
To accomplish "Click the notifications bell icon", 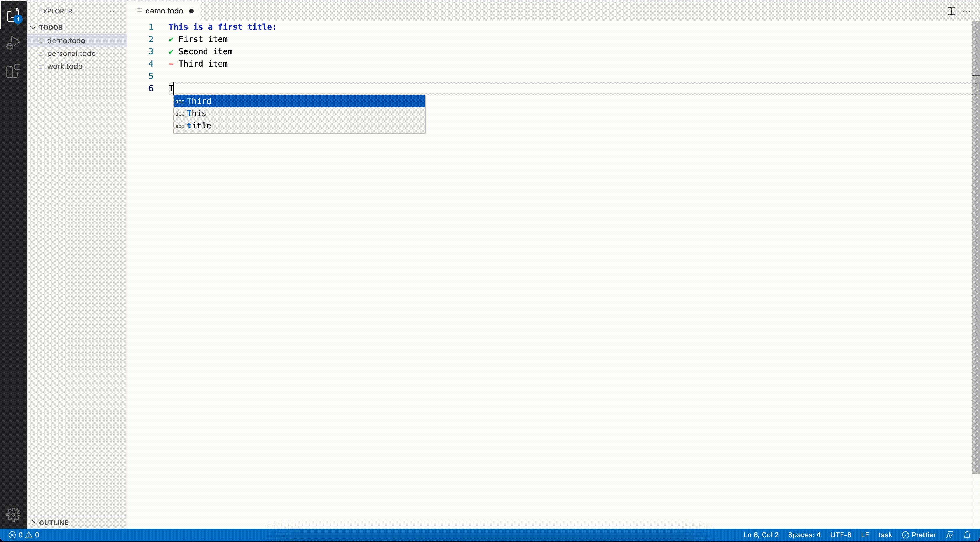I will click(x=967, y=535).
